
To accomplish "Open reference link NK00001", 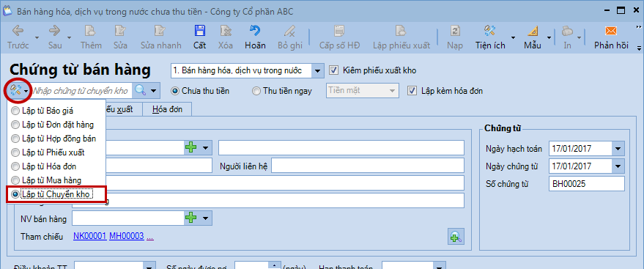I will (x=90, y=236).
